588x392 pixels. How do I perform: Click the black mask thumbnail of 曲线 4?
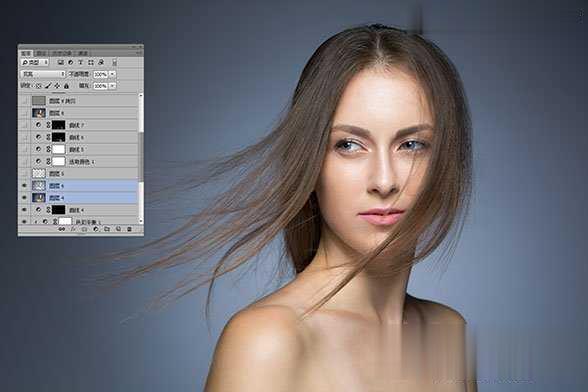[x=58, y=210]
